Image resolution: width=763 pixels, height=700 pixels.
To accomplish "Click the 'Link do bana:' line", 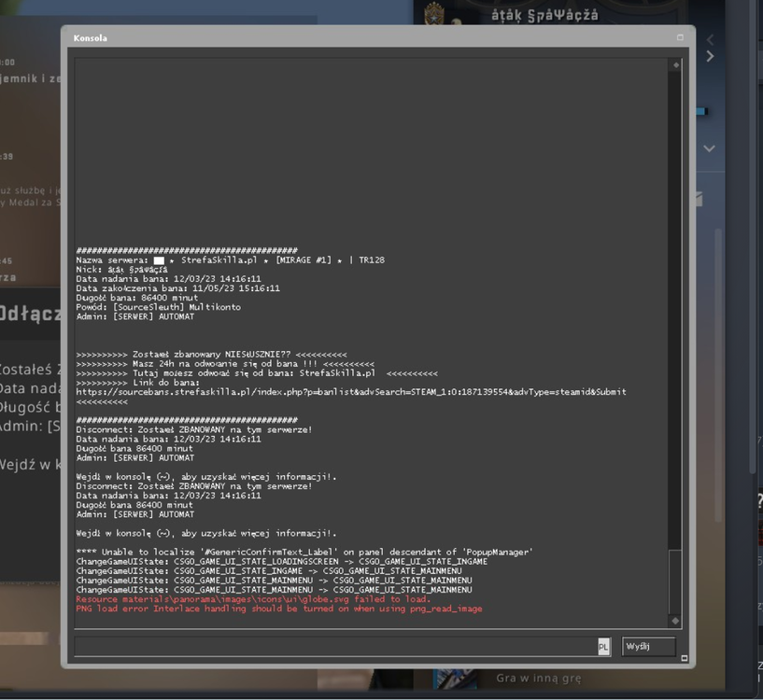I will tap(137, 383).
